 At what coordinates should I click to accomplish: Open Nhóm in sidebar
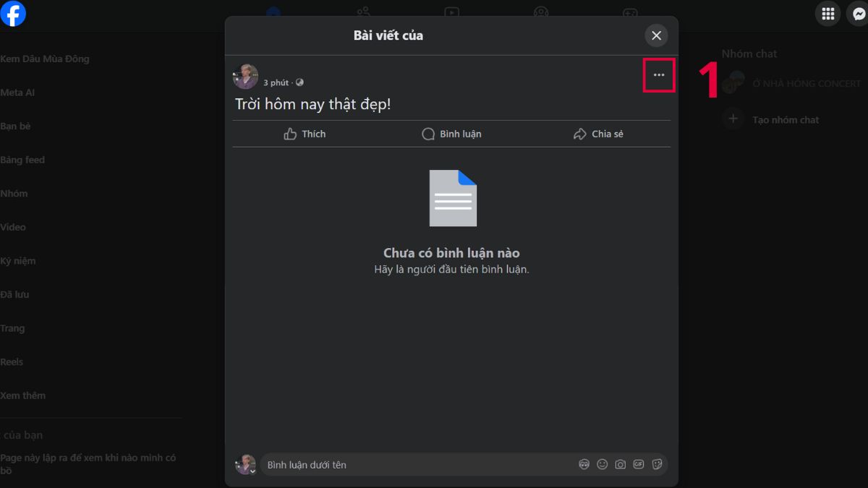tap(14, 193)
